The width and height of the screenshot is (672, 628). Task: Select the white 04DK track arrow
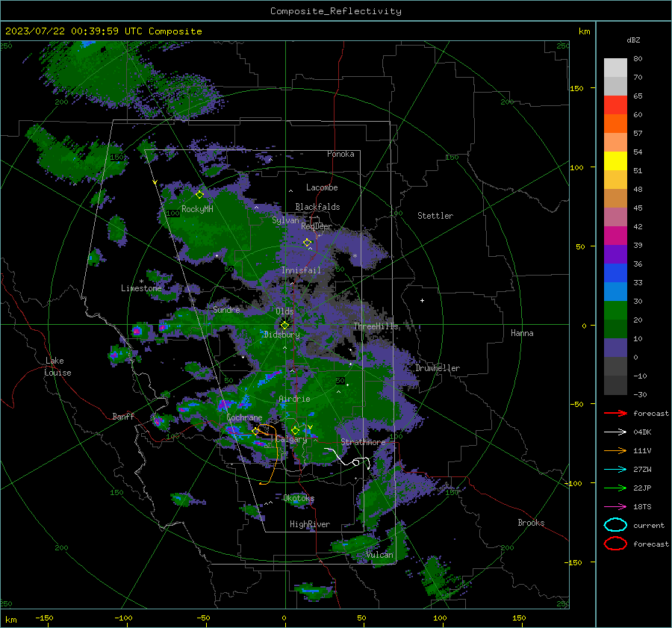coord(615,432)
